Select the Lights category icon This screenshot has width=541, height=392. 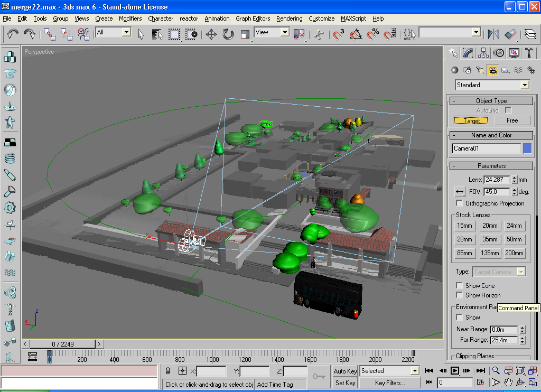pyautogui.click(x=480, y=70)
